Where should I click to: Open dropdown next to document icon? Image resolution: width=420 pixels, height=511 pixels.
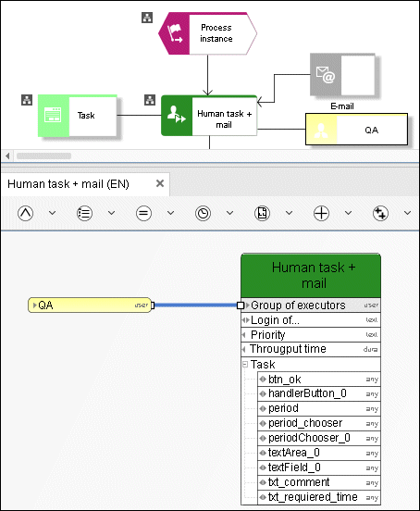point(290,213)
